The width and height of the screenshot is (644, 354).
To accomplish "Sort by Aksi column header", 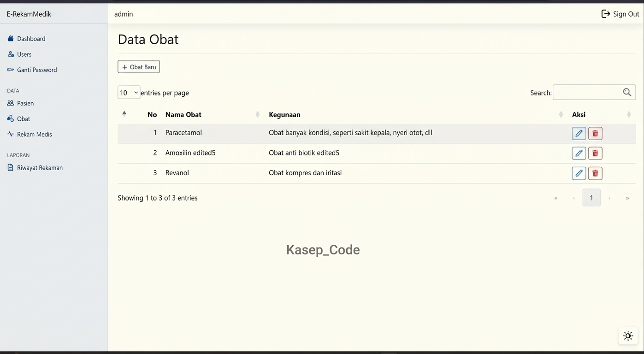I will point(602,114).
